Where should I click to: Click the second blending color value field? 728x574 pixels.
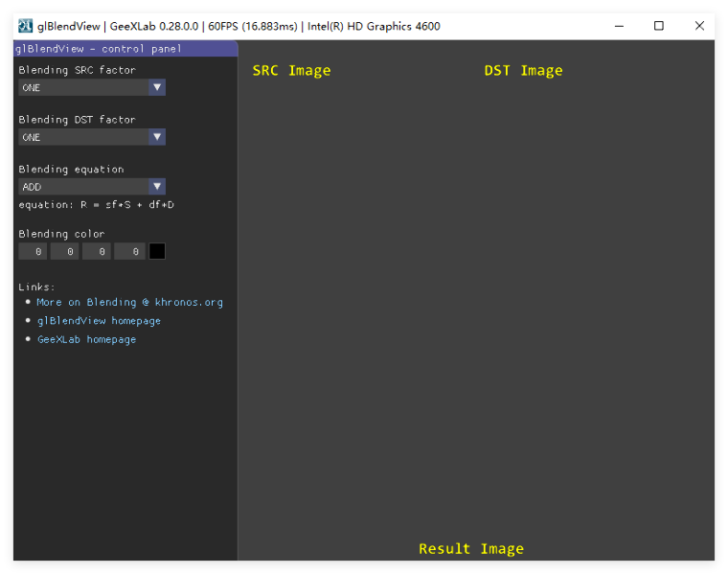[64, 251]
